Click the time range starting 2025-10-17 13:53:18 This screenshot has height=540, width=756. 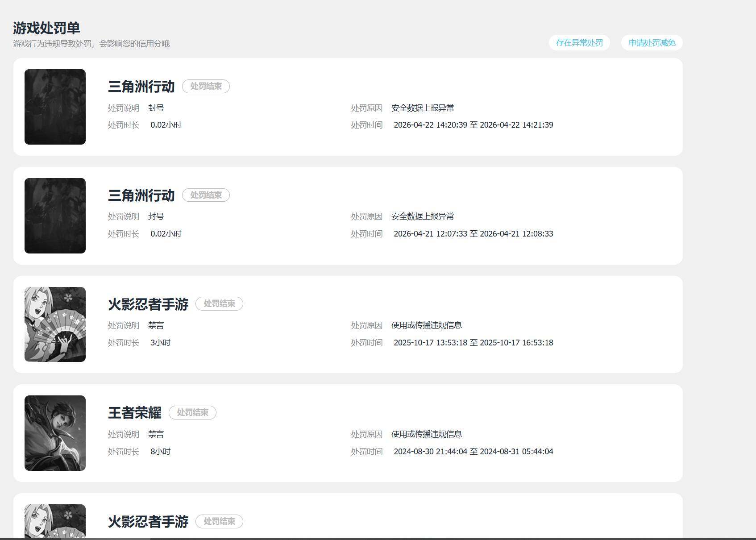473,343
